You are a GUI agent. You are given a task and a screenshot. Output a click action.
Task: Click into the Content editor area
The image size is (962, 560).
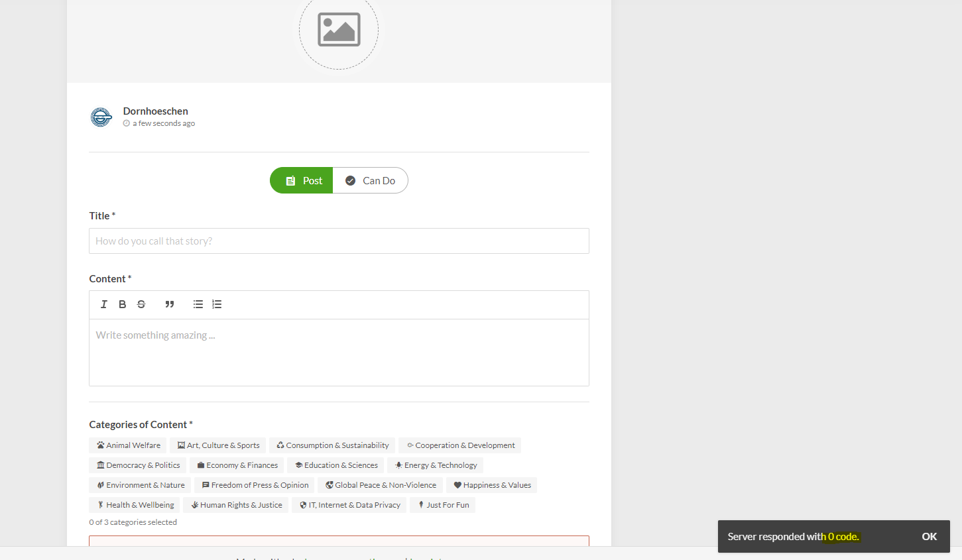pos(339,353)
